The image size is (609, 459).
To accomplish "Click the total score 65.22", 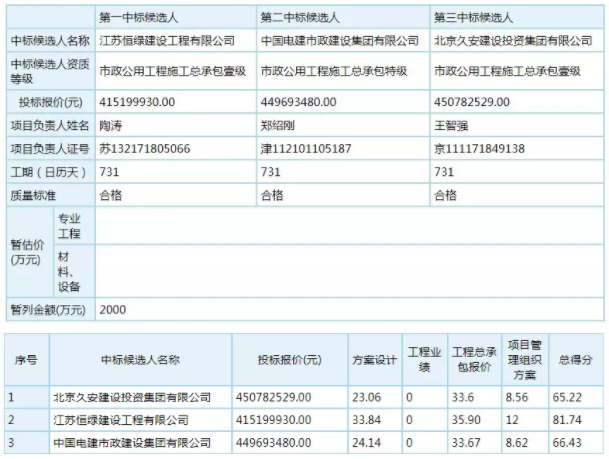I will 567,397.
